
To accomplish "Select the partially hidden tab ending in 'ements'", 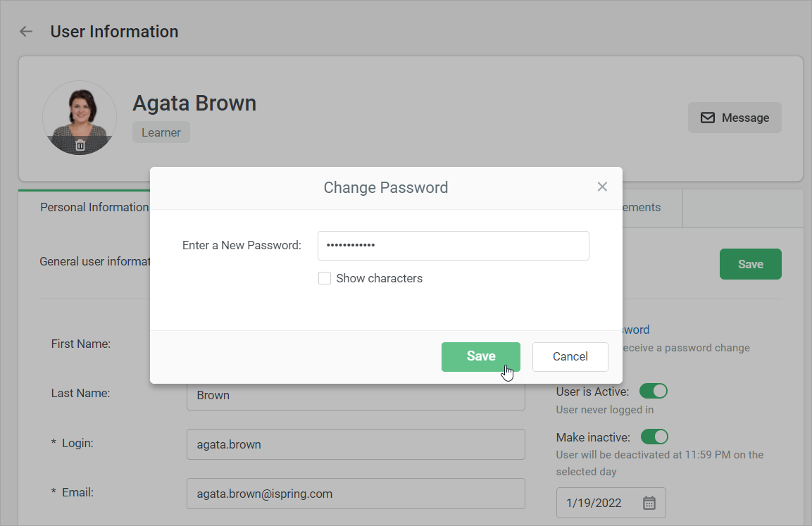I will (641, 207).
